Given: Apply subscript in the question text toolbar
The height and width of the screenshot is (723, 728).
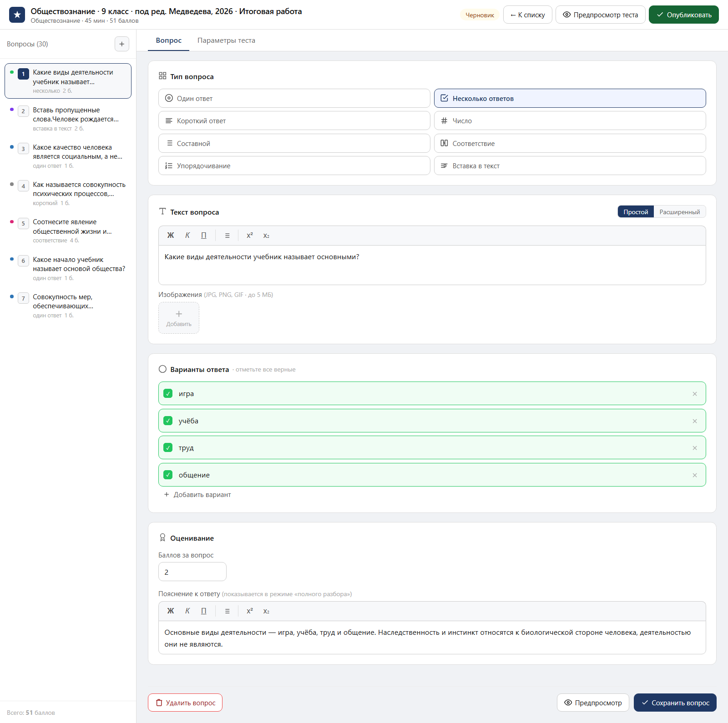Looking at the screenshot, I should tap(266, 236).
